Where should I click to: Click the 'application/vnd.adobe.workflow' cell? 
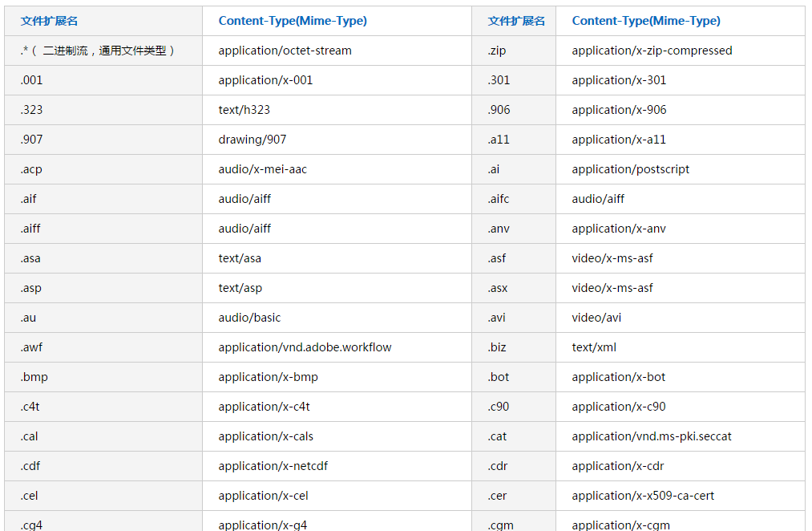(x=337, y=347)
